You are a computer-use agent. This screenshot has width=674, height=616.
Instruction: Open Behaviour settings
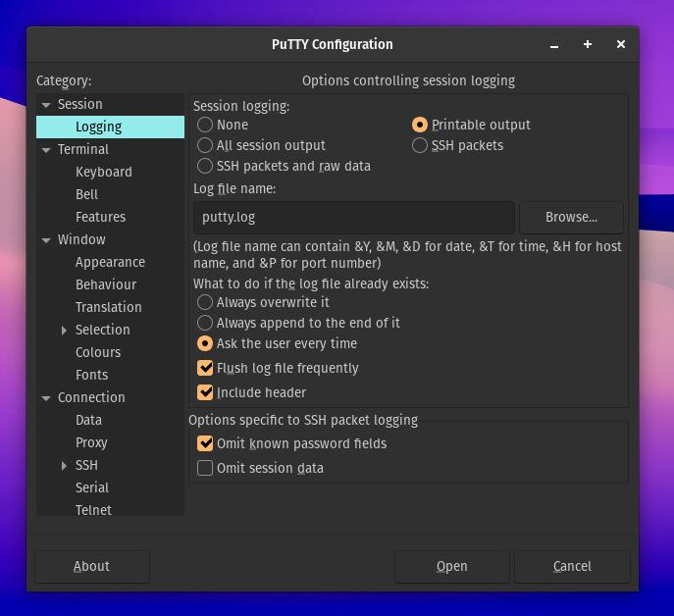(x=106, y=284)
